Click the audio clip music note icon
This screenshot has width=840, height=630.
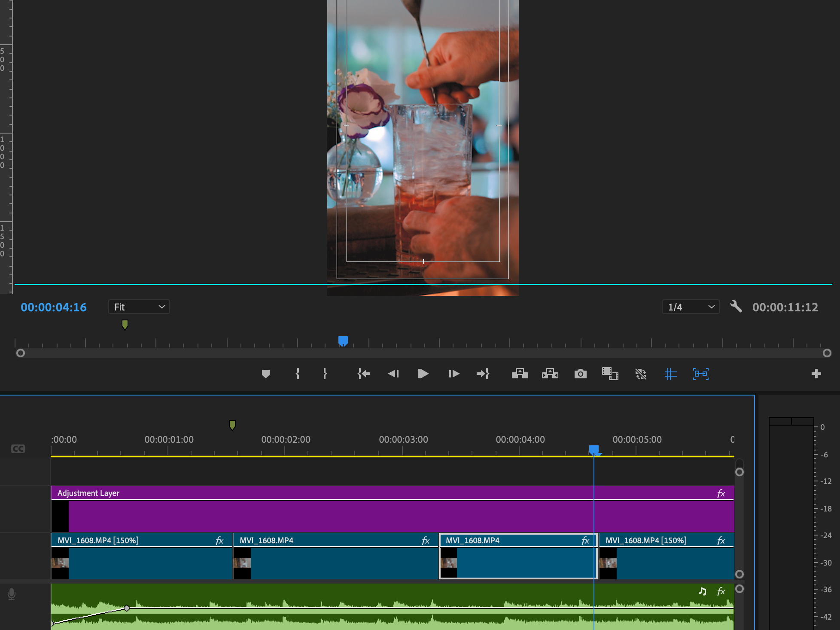[703, 591]
